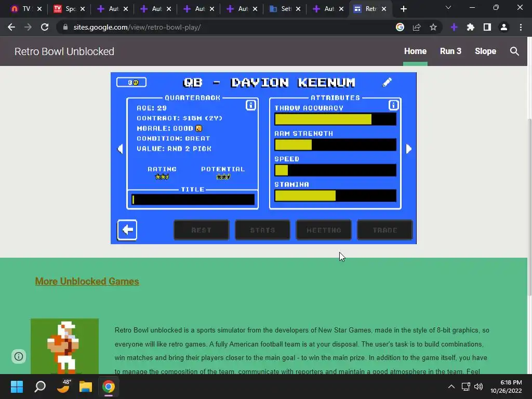Click the pencil edit name icon
Viewport: 532px width, 399px height.
(387, 82)
